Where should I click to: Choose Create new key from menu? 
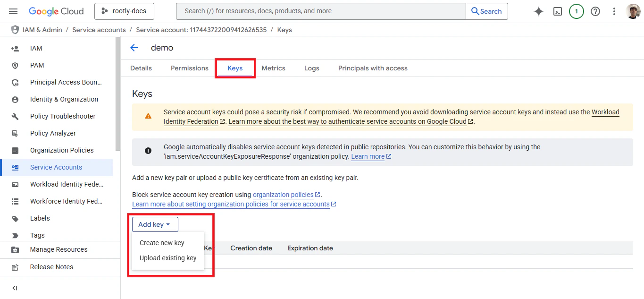pyautogui.click(x=161, y=242)
